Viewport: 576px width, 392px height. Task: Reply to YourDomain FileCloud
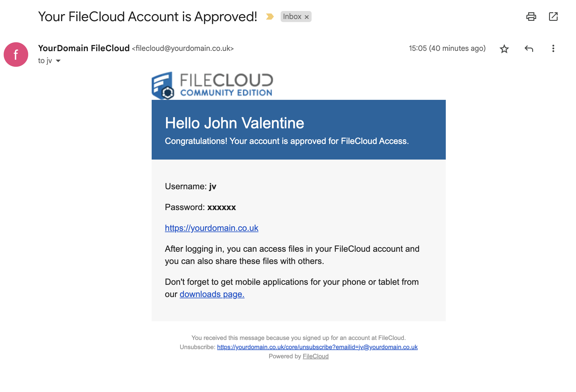point(529,48)
